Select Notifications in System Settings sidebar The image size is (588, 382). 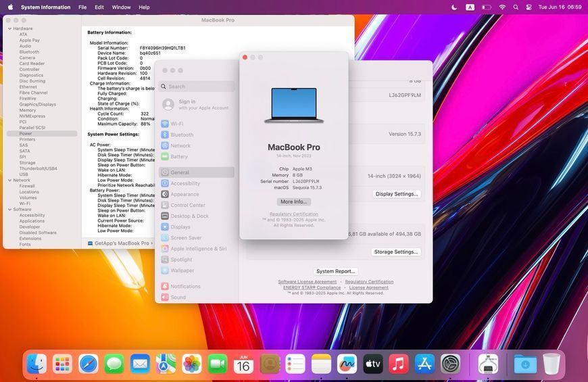pyautogui.click(x=197, y=286)
